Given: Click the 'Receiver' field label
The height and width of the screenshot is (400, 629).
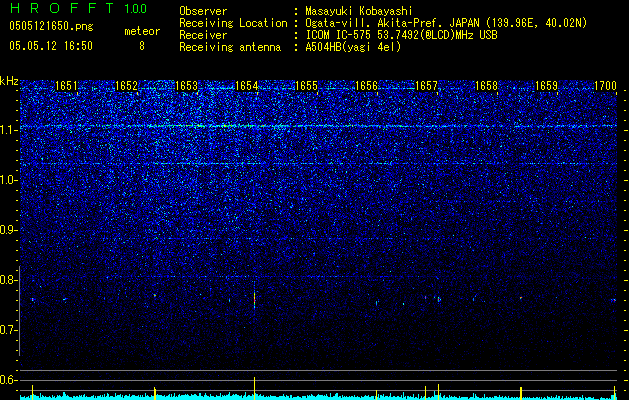Looking at the screenshot, I should tap(203, 35).
